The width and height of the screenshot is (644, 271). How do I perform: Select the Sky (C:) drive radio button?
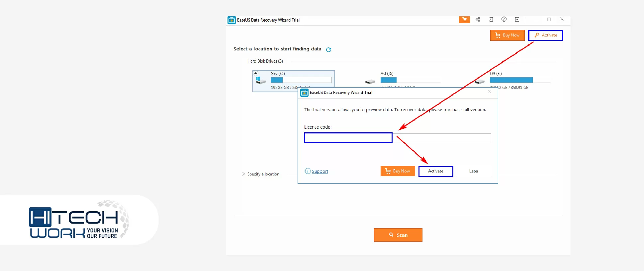point(255,73)
